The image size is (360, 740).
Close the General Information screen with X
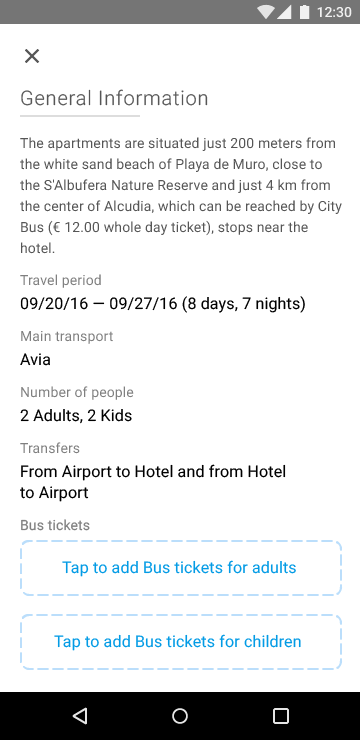(32, 56)
